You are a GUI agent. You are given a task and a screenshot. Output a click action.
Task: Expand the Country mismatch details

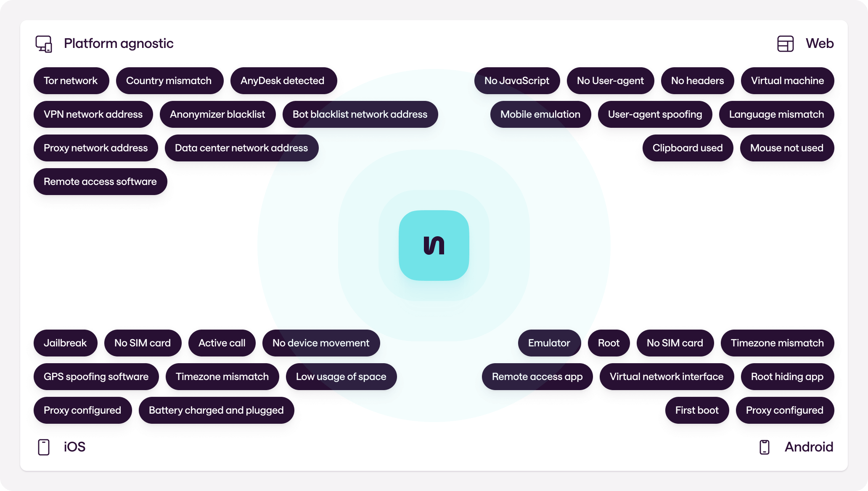point(169,80)
